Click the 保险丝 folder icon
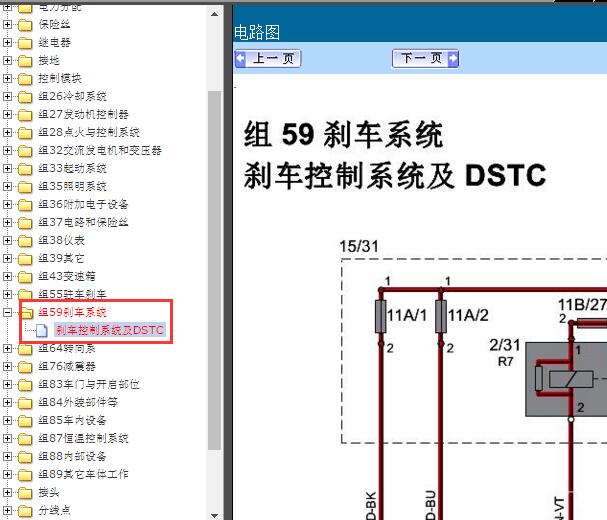607x520 pixels. [x=25, y=25]
